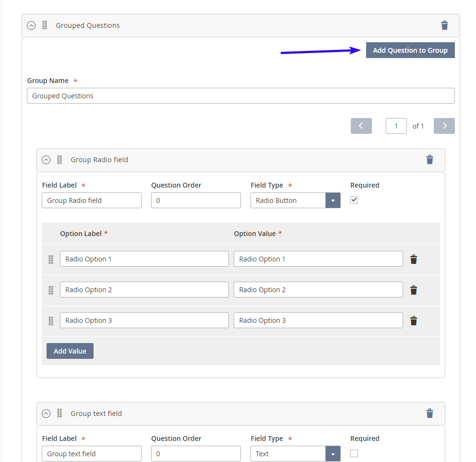Click the Group Name input field

tap(240, 96)
